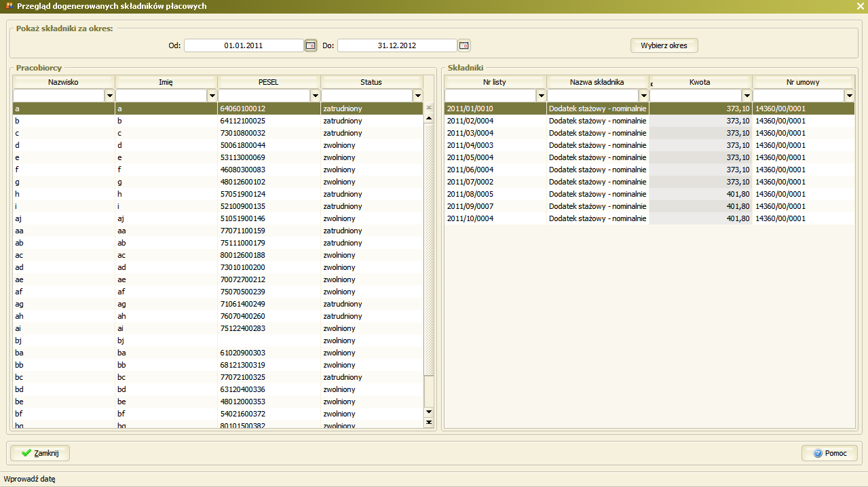The width and height of the screenshot is (868, 487).
Task: Click scroll down arrow in Pracobiorcy list
Action: click(429, 412)
